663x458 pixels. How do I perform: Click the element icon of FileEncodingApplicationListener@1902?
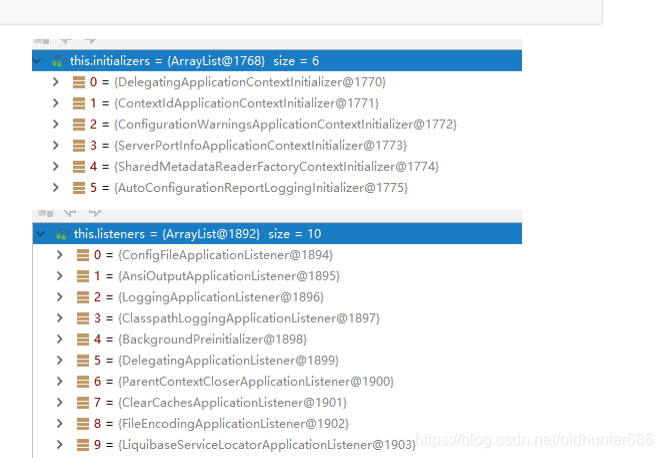click(x=83, y=424)
